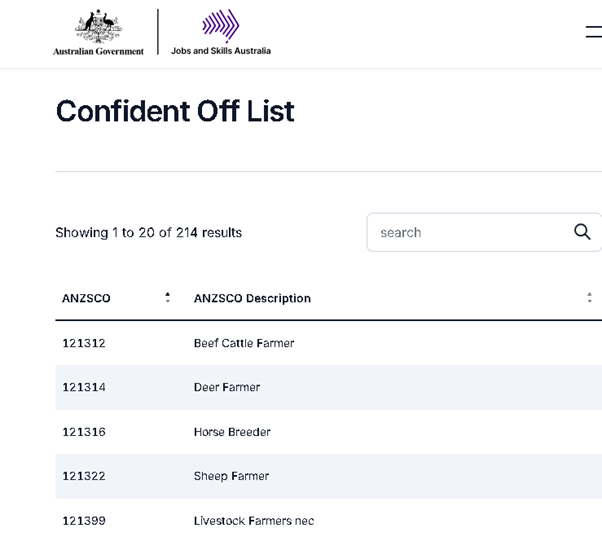Click ANZSCO code 121312
602x537 pixels.
[84, 343]
